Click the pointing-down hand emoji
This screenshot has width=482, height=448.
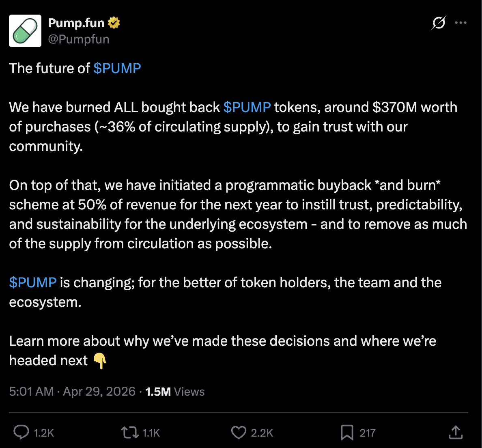[100, 360]
